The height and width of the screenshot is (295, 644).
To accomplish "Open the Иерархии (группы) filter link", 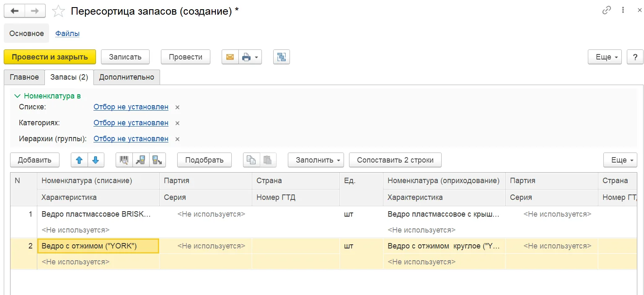I will click(x=131, y=139).
